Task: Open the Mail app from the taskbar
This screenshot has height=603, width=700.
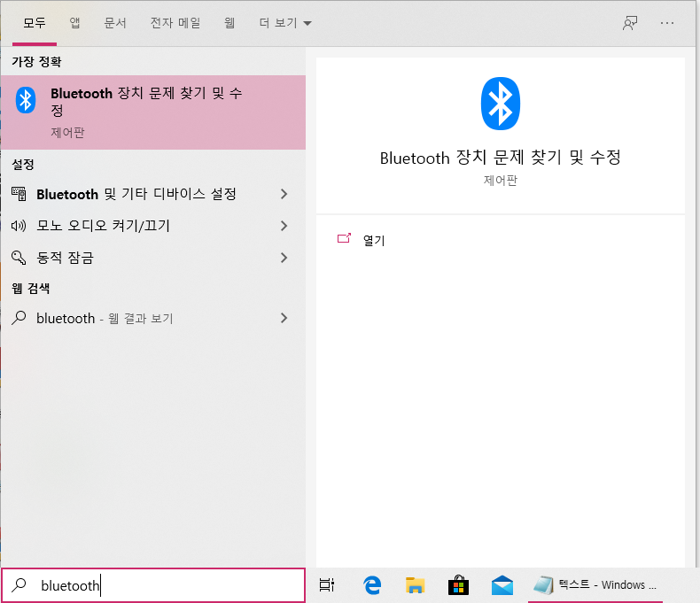Action: (502, 584)
